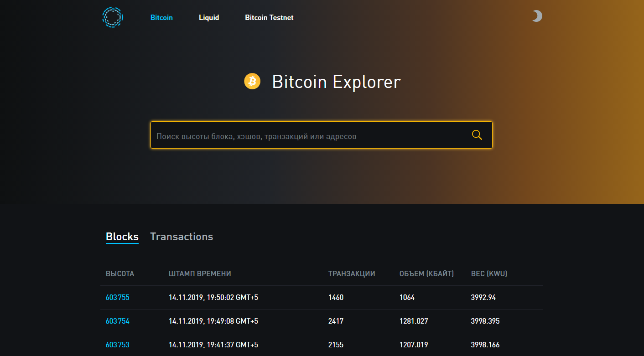The width and height of the screenshot is (644, 356).
Task: Click timestamp 14.11.2019, 19:50:02 GMT+5
Action: pos(213,297)
